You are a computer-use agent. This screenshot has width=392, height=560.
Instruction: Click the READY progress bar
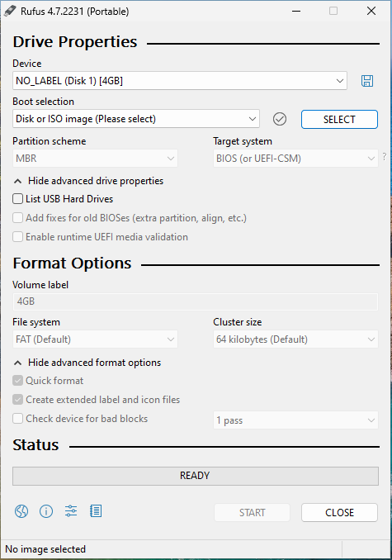(196, 476)
